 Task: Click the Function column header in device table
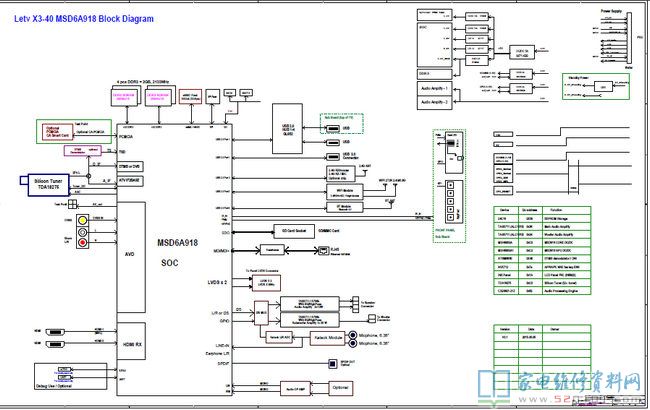point(566,211)
